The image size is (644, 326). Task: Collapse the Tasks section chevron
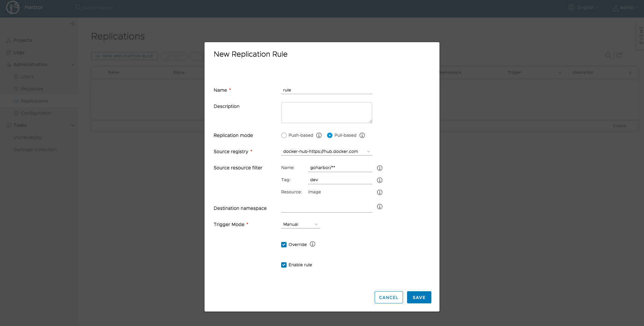[73, 125]
